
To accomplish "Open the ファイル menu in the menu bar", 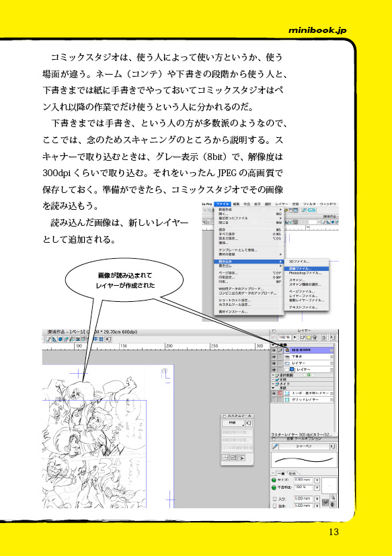I will tap(223, 204).
